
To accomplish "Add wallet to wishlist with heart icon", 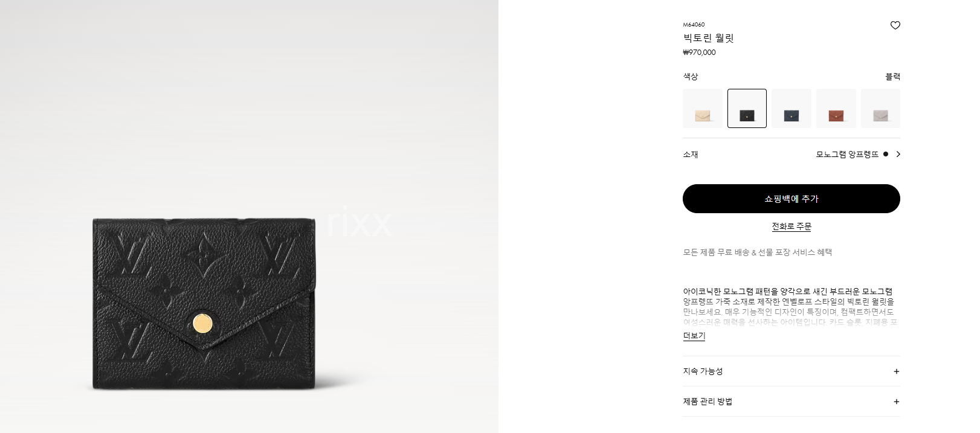I will point(895,25).
